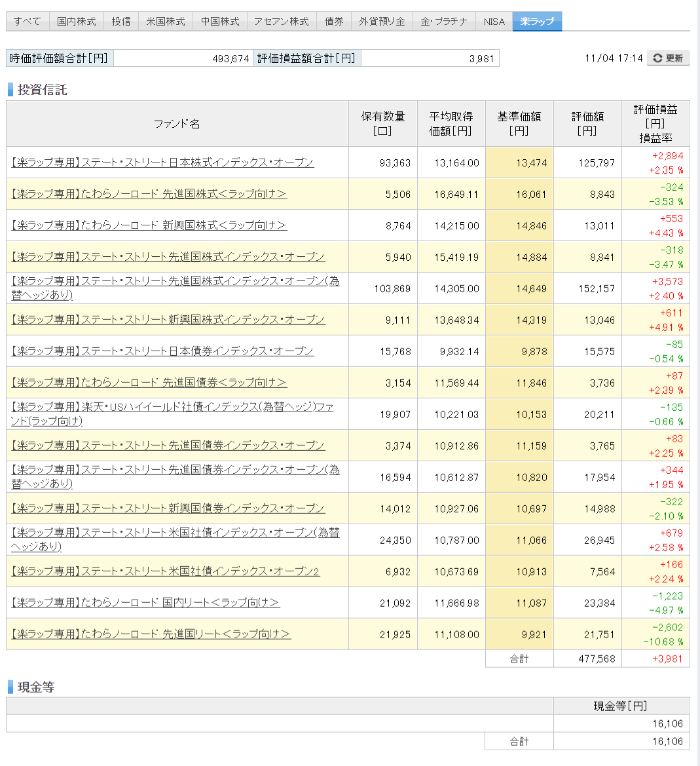
Task: Open 楽天・USハイイールド社債インデックス fund link
Action: pyautogui.click(x=173, y=413)
